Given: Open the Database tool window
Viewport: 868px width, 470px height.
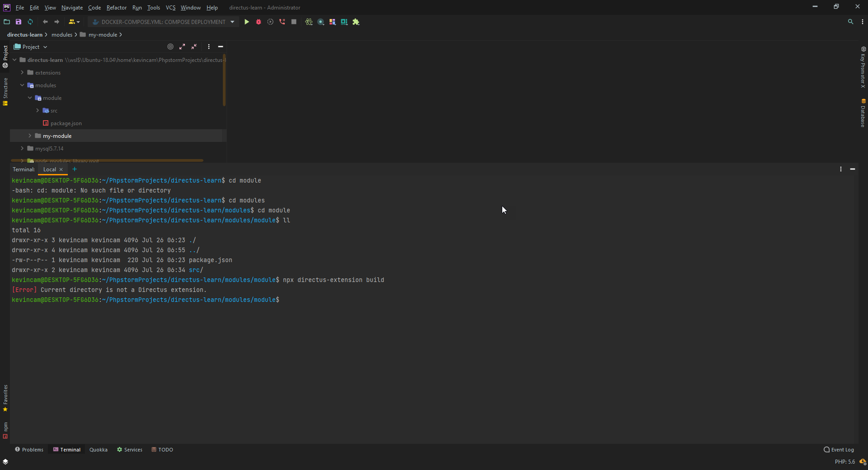Looking at the screenshot, I should pos(863,113).
